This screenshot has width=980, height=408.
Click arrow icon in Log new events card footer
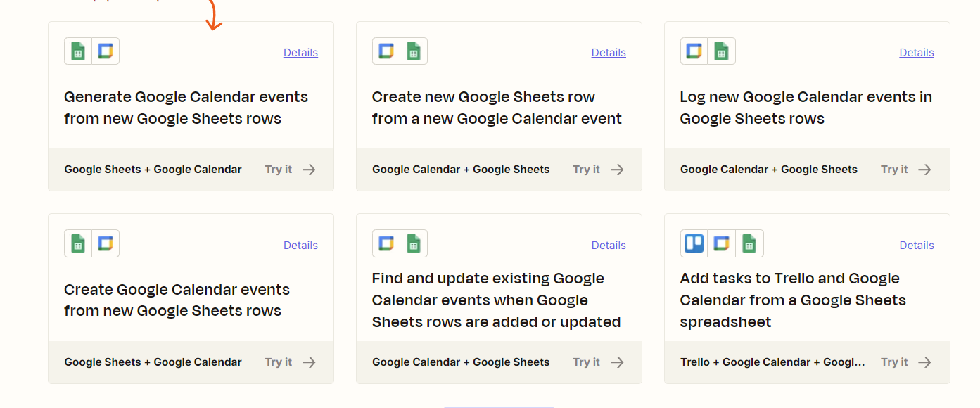[925, 170]
